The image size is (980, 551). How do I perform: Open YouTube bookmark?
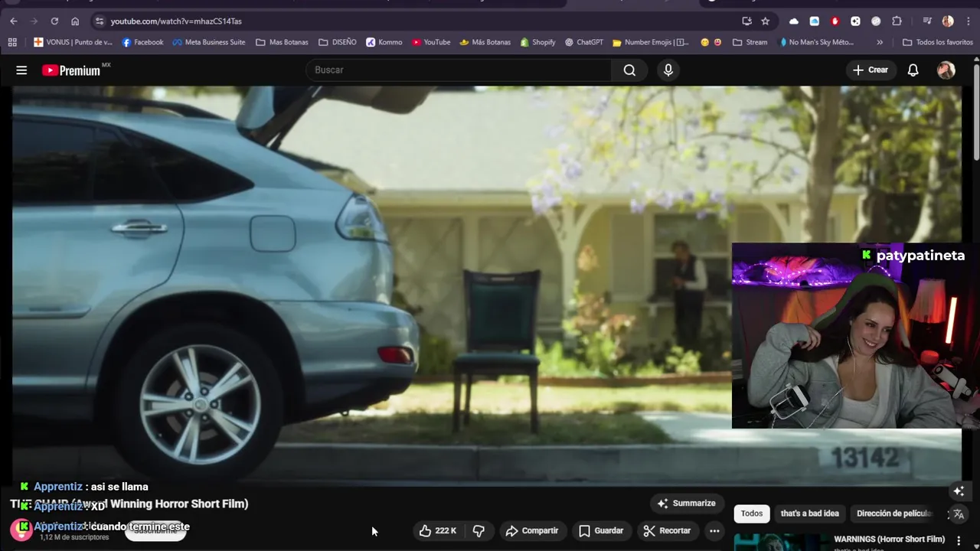(x=431, y=42)
